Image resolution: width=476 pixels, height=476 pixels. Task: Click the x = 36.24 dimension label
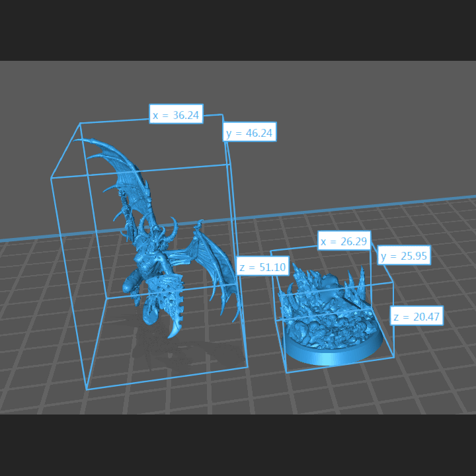(x=176, y=115)
